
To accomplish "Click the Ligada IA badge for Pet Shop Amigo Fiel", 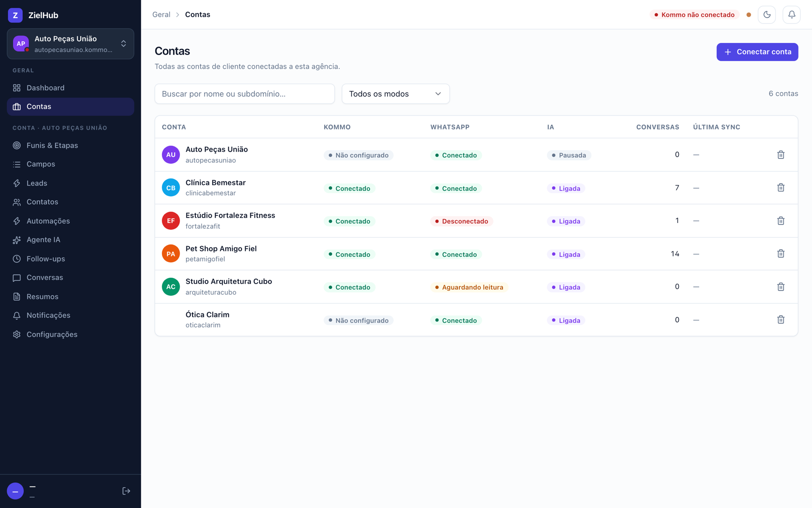I will pos(566,255).
